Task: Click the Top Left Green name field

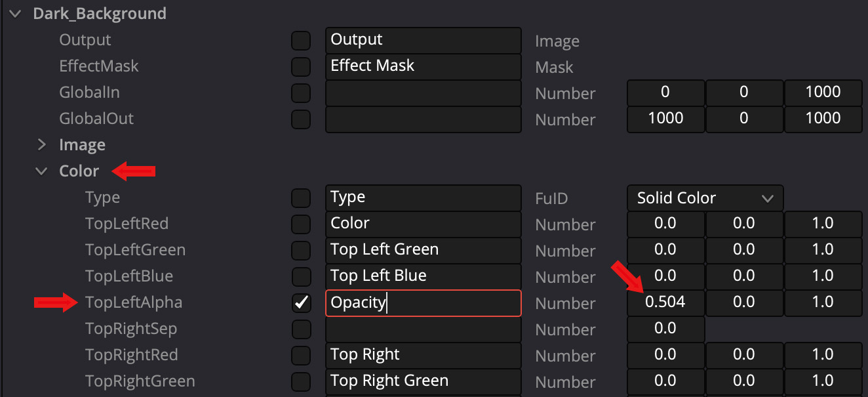Action: tap(423, 250)
